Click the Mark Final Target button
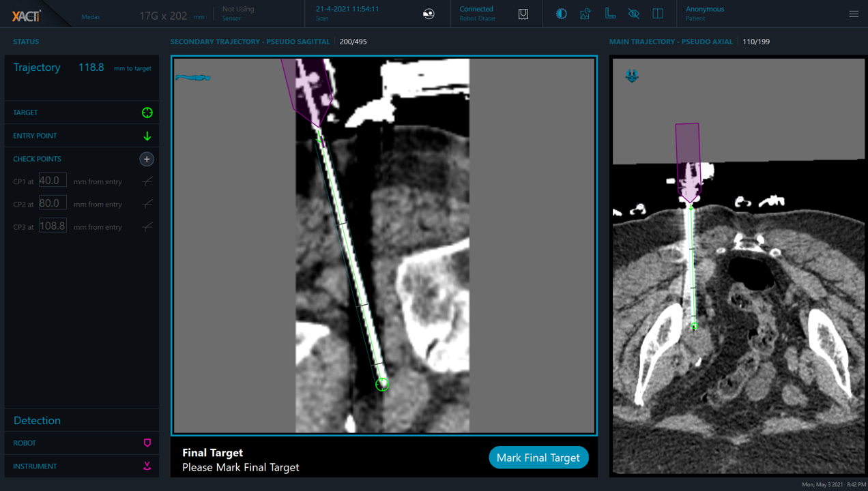Screen dimensions: 868x491 [538, 458]
